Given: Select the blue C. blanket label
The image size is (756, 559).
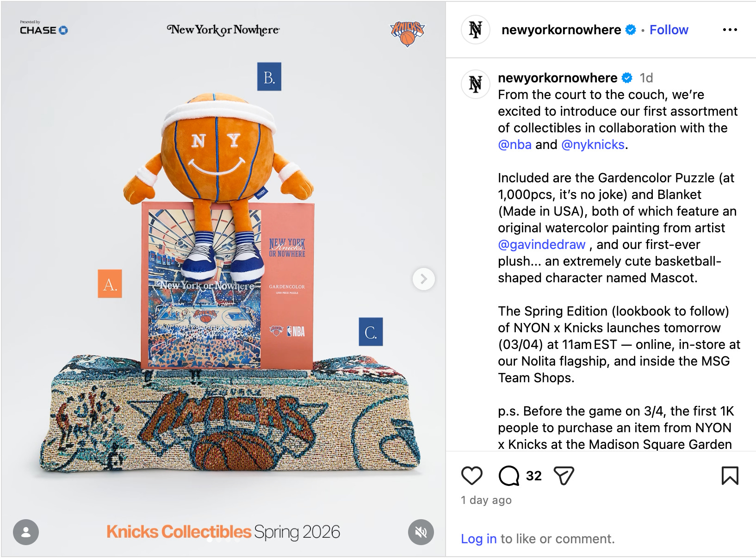Looking at the screenshot, I should [x=371, y=332].
